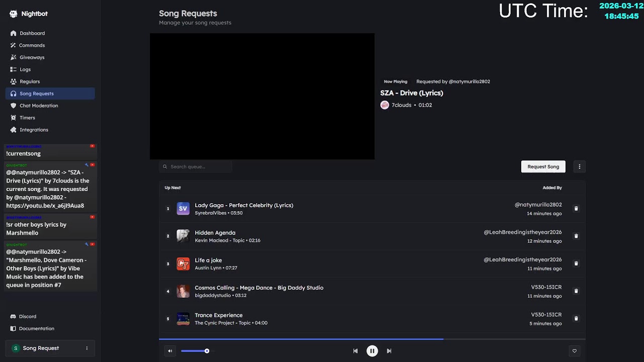This screenshot has width=644, height=362.
Task: Click the Cosmos Calling thumbnail
Action: (x=183, y=291)
